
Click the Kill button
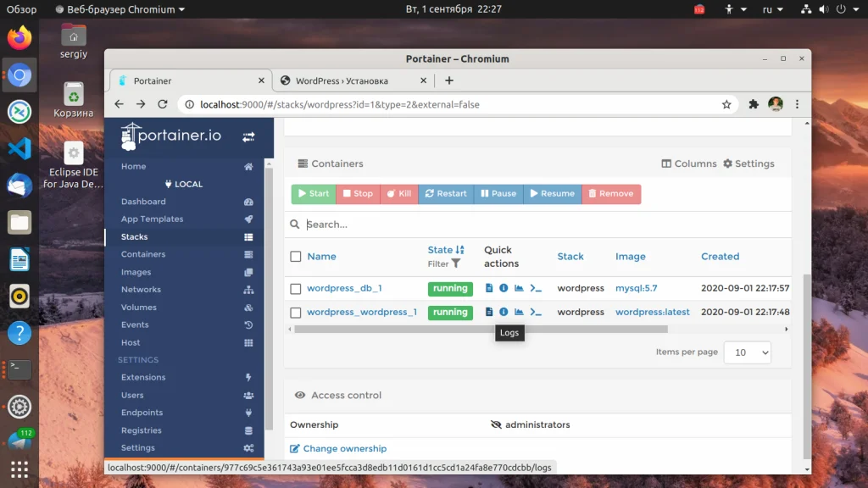coord(399,194)
